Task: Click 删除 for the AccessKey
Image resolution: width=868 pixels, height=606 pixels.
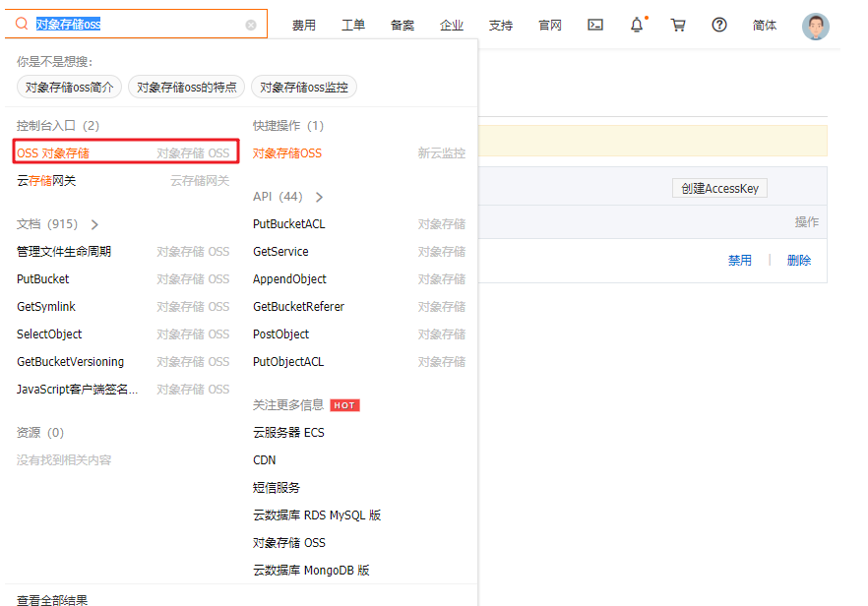Action: (x=799, y=260)
